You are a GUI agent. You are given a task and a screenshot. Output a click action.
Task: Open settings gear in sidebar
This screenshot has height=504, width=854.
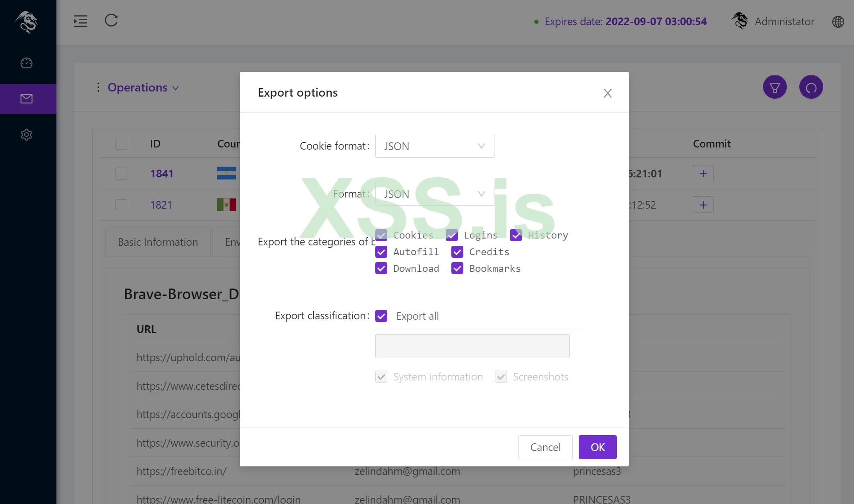pyautogui.click(x=27, y=135)
